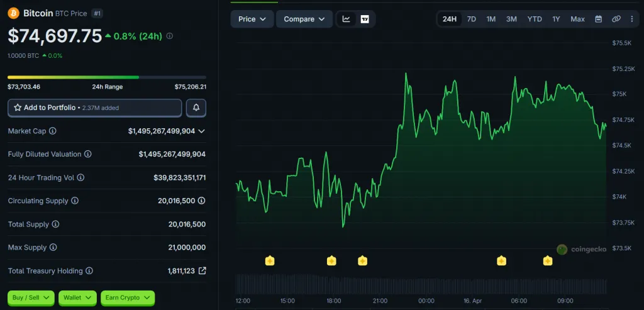Click the star in Add to Portfolio

pos(18,108)
